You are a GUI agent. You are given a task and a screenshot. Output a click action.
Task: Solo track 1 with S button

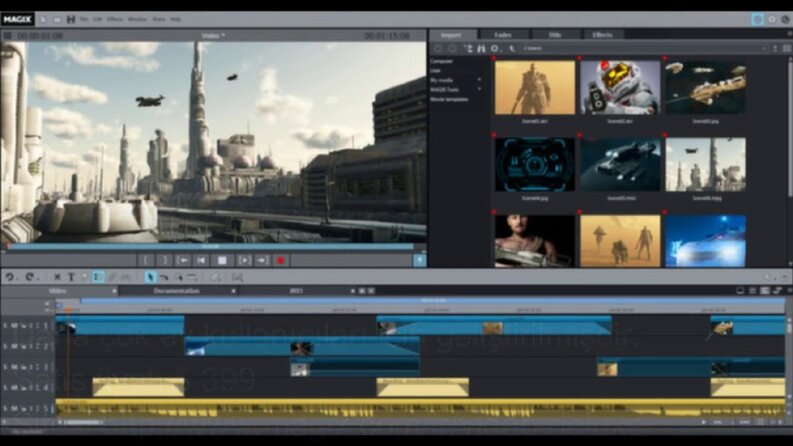coord(6,326)
